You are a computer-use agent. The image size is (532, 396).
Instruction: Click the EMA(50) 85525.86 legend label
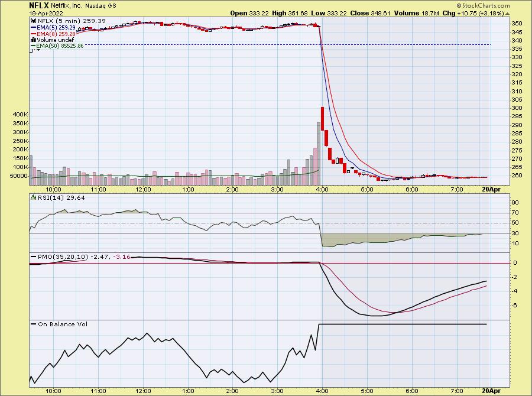click(60, 46)
